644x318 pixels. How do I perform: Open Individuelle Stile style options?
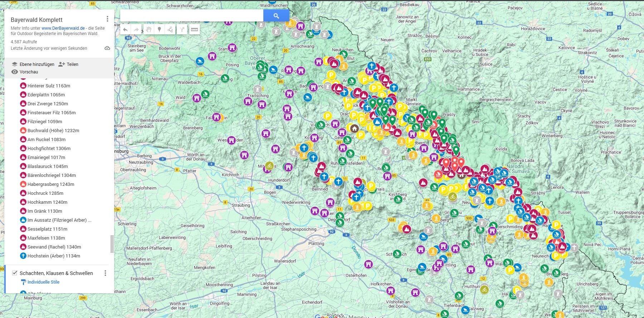click(43, 282)
